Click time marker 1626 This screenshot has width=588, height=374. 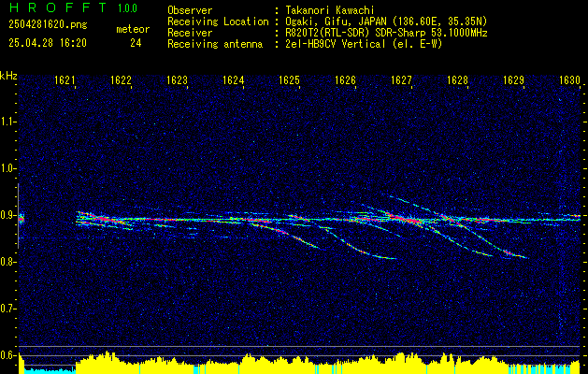coord(345,79)
